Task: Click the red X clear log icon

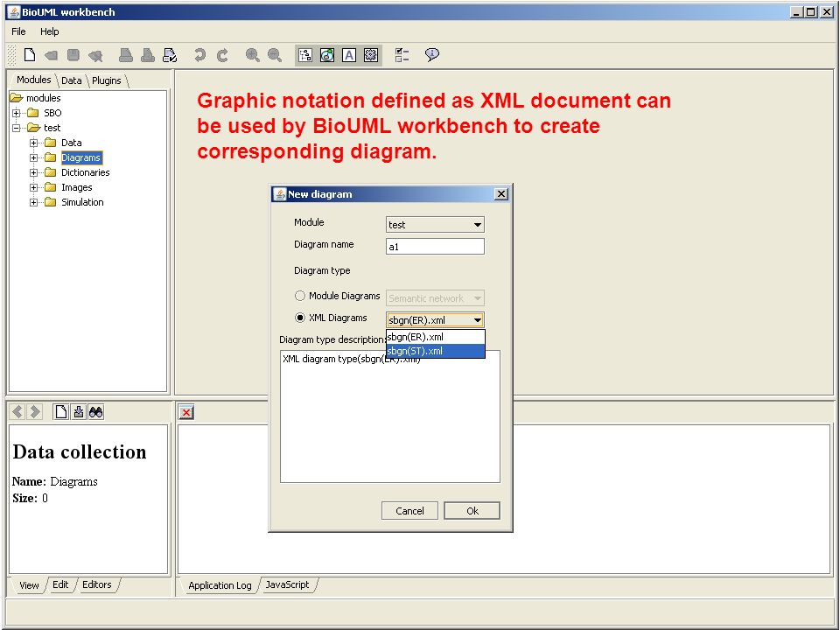Action: pos(185,412)
